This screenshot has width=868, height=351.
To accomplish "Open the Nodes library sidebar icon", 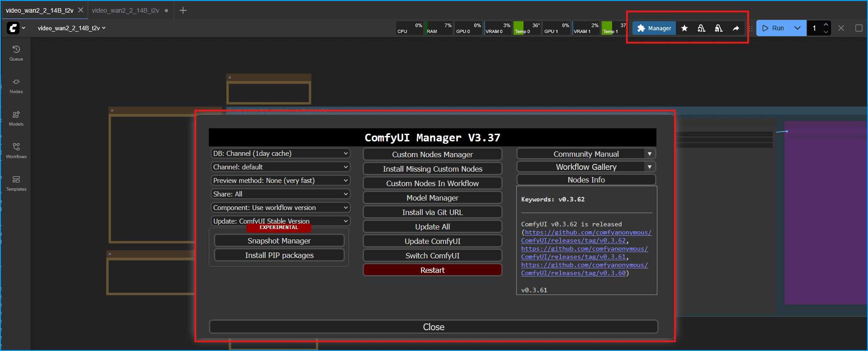I will click(x=16, y=85).
